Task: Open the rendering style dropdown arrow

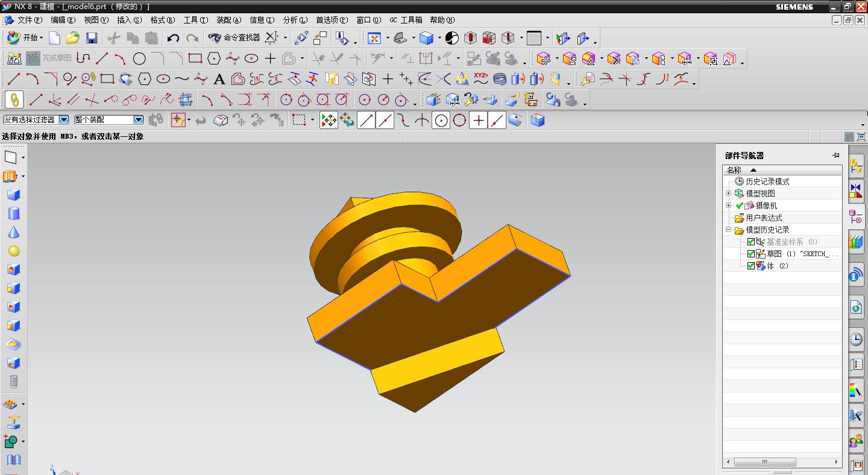Action: (x=439, y=38)
